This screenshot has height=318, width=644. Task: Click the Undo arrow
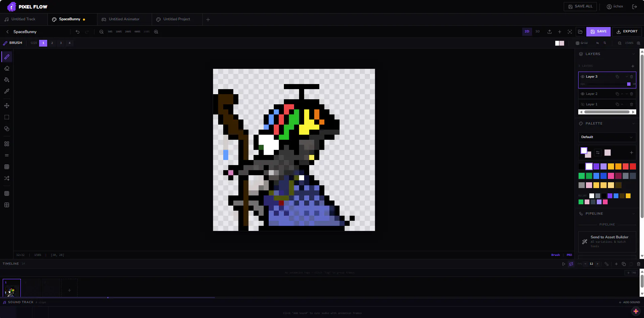[x=78, y=32]
